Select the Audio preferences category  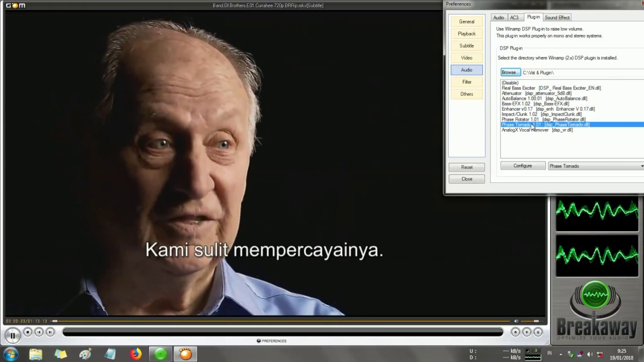(x=466, y=70)
